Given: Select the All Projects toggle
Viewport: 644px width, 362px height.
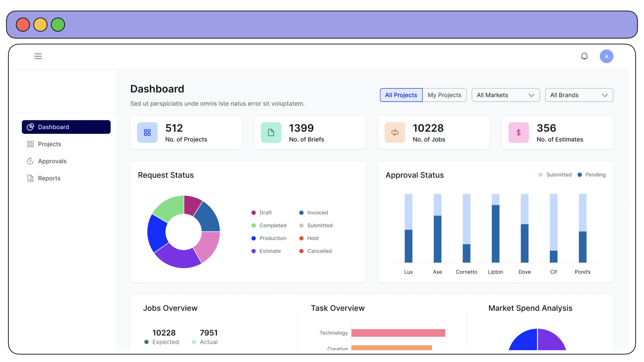Looking at the screenshot, I should point(401,95).
